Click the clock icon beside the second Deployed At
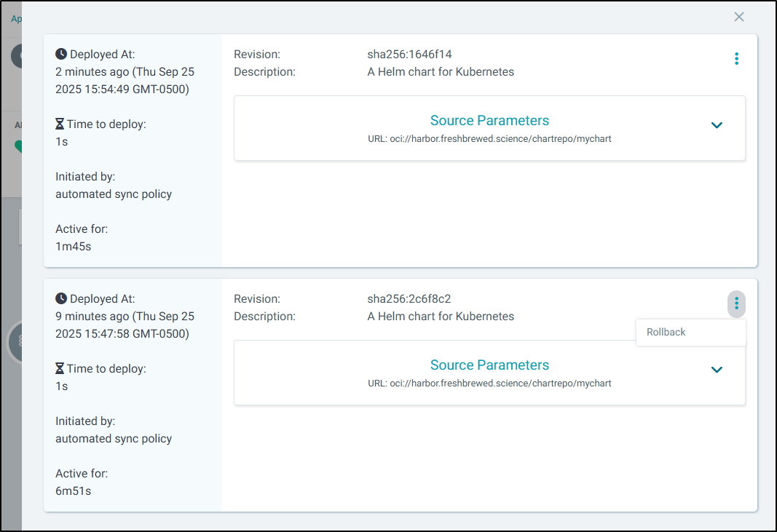Image resolution: width=777 pixels, height=532 pixels. (61, 299)
